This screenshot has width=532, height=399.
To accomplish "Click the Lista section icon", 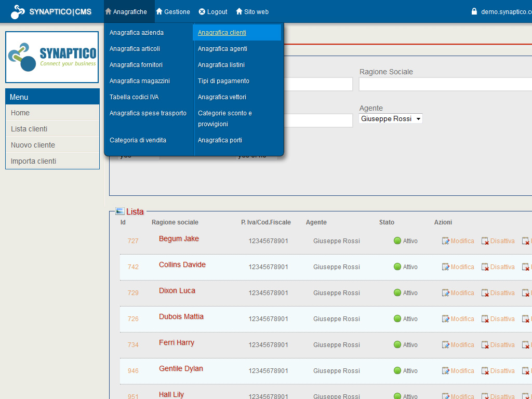I will [120, 211].
